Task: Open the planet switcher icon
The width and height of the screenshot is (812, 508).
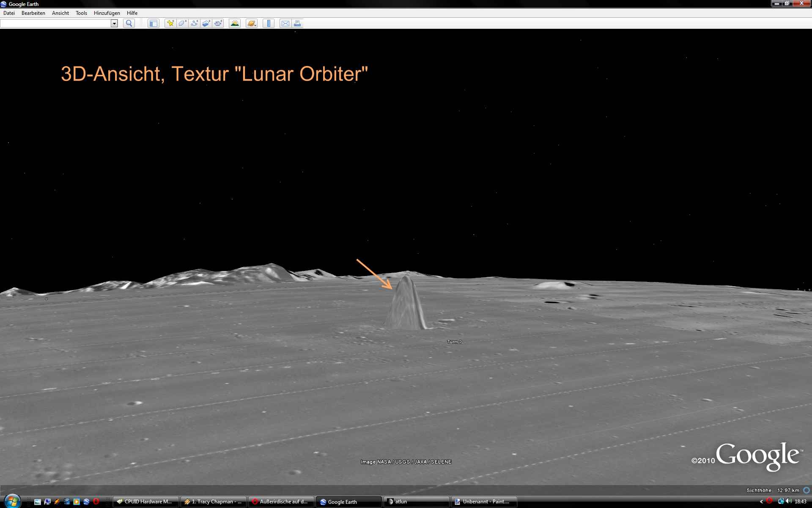Action: tap(252, 23)
